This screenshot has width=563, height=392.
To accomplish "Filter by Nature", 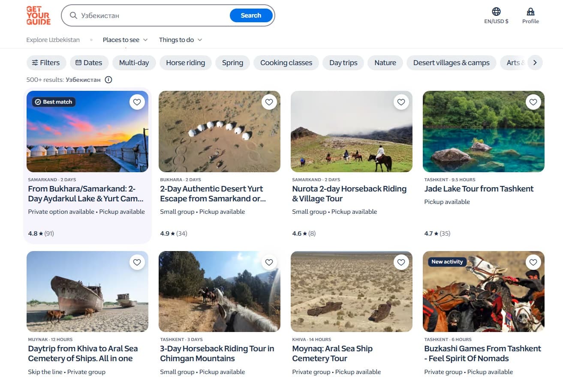I will point(385,63).
